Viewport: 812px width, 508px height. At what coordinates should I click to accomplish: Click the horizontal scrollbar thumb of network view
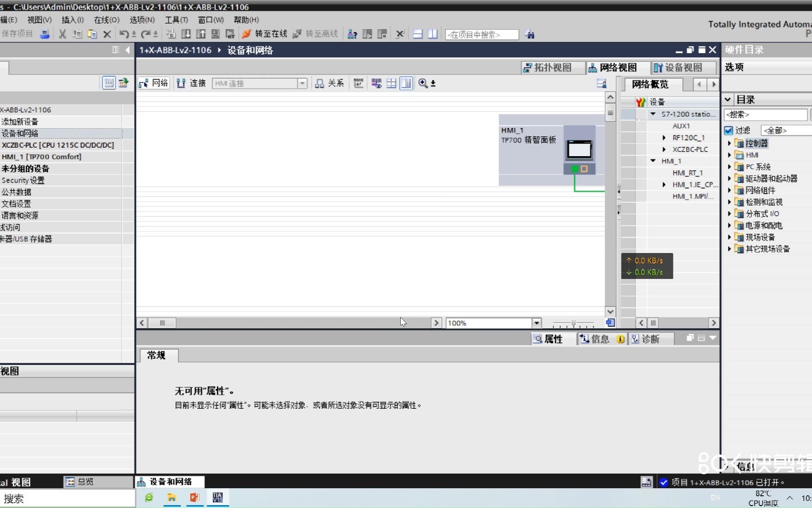pyautogui.click(x=162, y=323)
